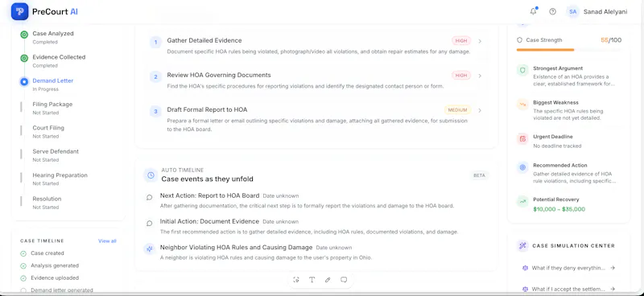Click the Analysis generated check mark

click(x=23, y=265)
